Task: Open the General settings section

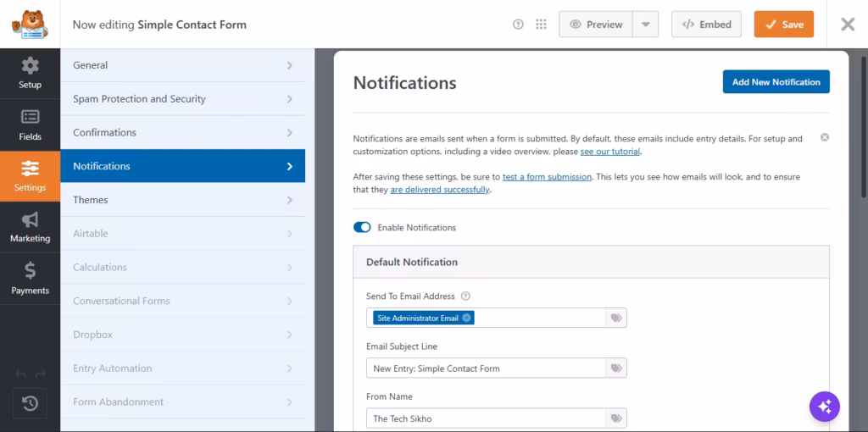Action: [x=183, y=65]
